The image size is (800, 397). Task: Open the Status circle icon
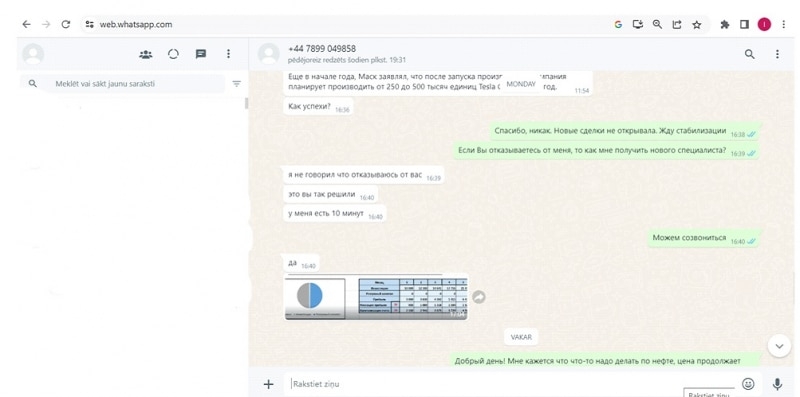(173, 54)
